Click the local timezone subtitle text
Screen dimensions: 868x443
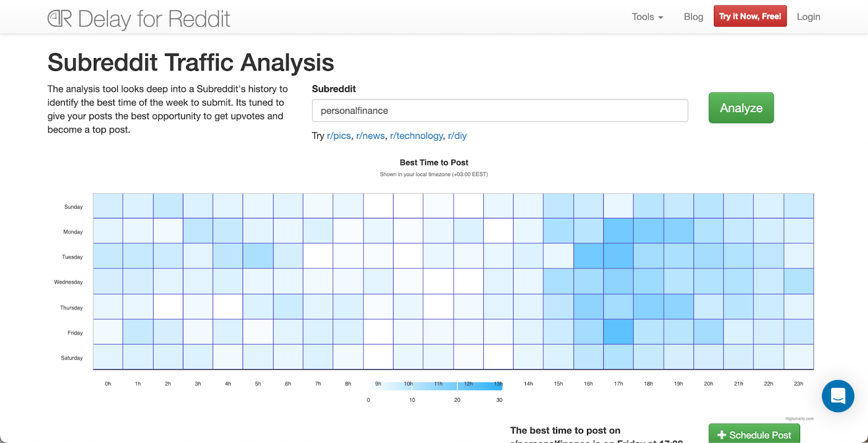point(434,175)
